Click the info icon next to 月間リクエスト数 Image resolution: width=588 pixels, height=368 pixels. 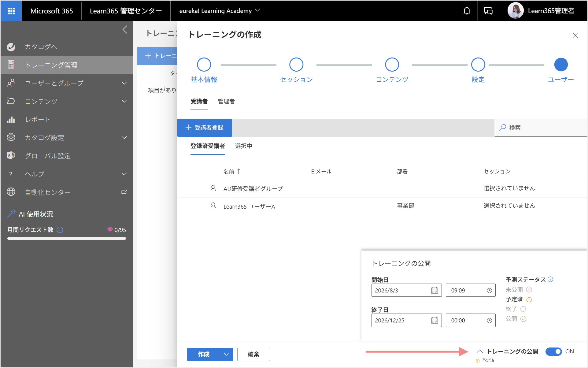(60, 230)
